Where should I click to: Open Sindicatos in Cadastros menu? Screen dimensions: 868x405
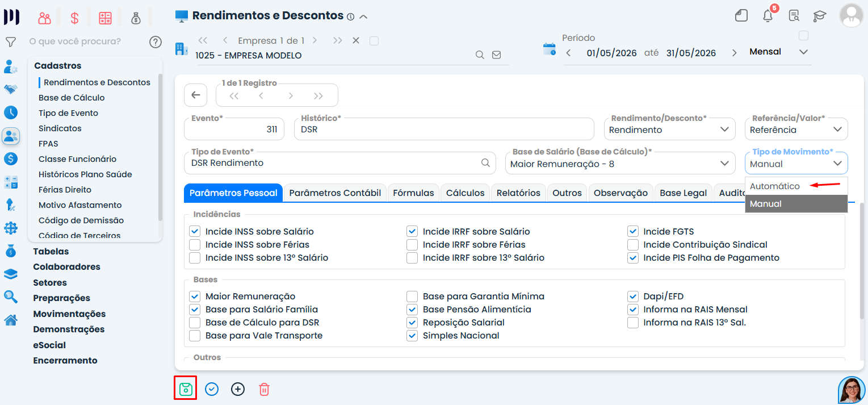click(x=60, y=128)
